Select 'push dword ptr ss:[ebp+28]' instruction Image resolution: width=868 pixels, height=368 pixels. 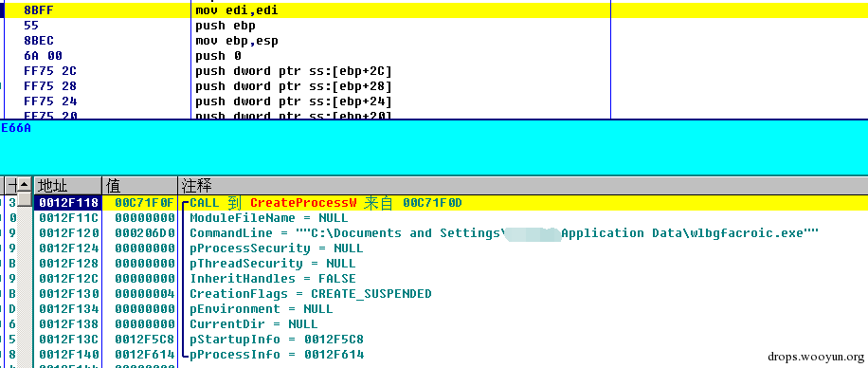294,86
